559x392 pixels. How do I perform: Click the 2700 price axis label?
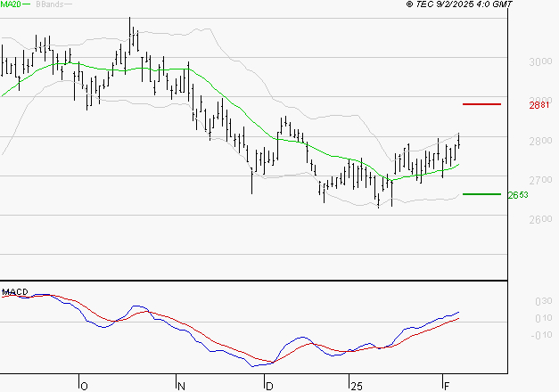coord(540,180)
